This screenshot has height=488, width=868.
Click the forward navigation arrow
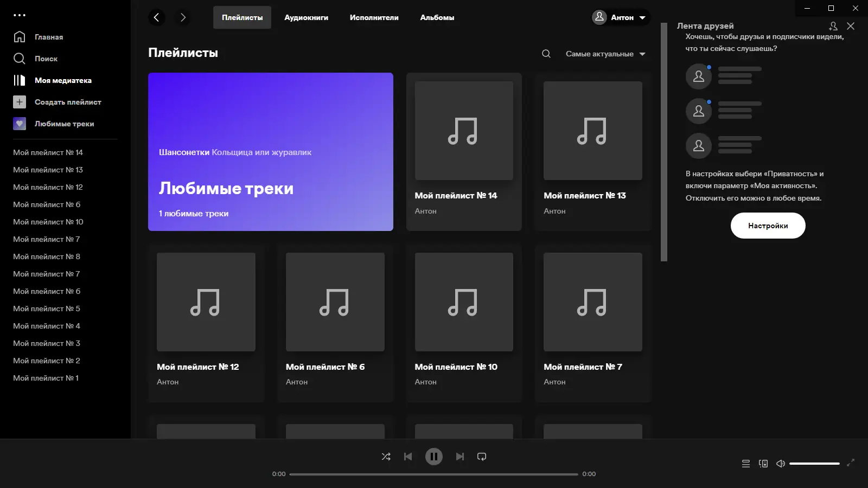click(183, 17)
